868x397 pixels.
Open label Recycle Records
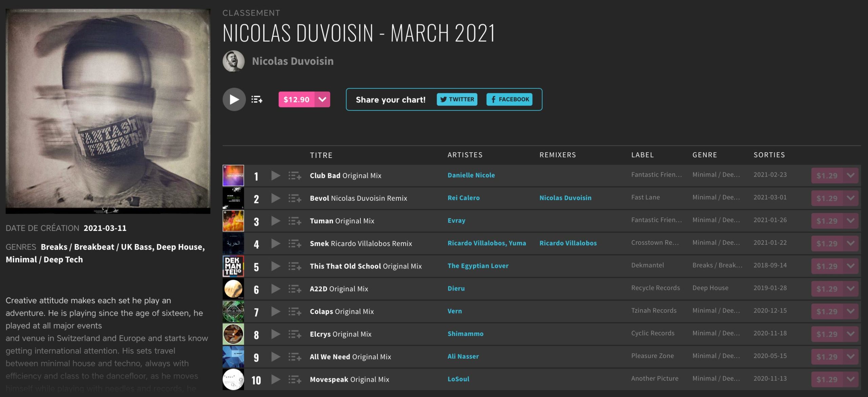(655, 288)
